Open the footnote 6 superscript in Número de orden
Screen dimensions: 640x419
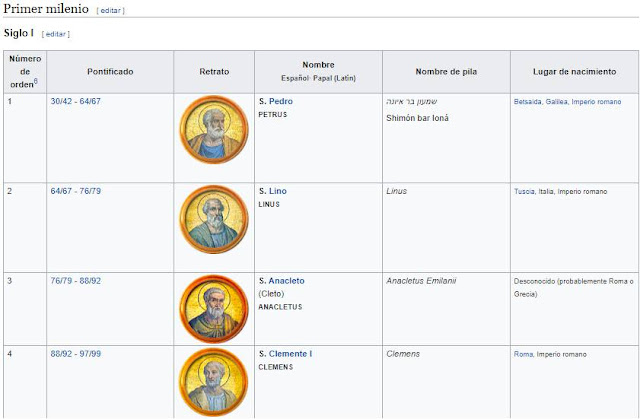[36, 81]
